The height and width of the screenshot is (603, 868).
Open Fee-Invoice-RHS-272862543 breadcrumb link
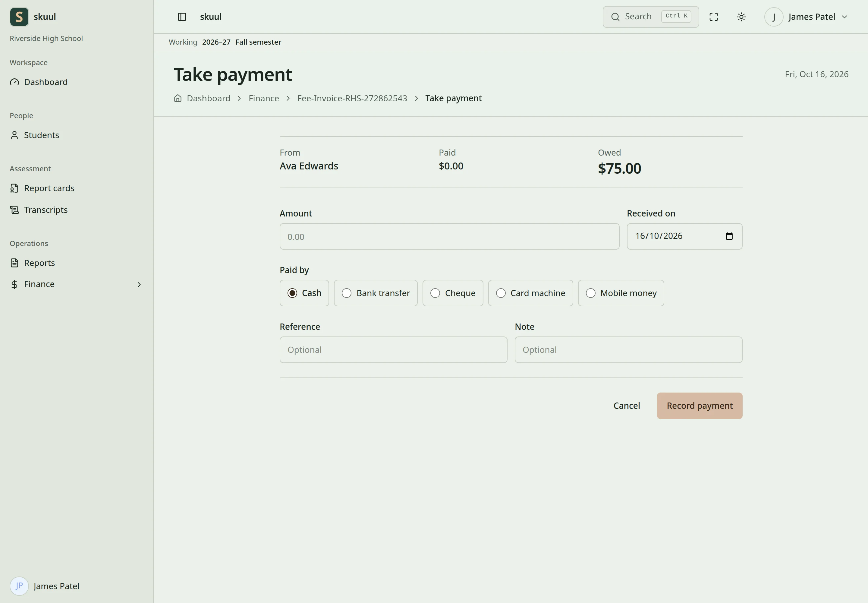click(x=352, y=98)
